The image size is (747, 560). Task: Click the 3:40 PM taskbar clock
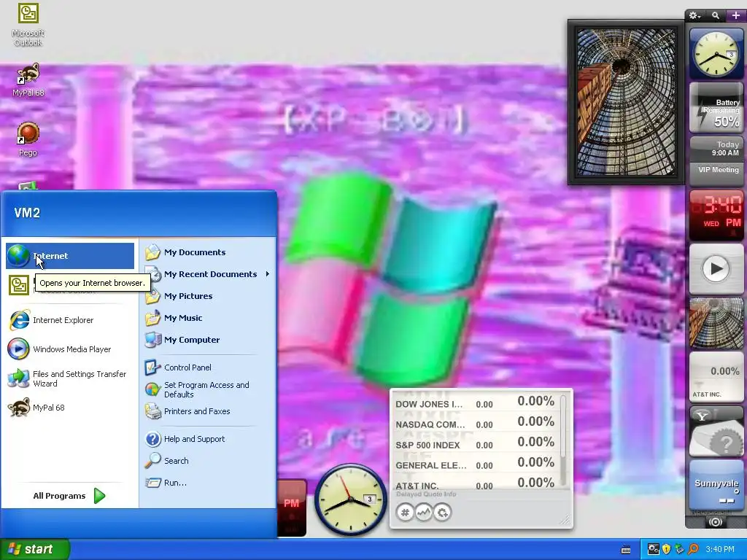[x=720, y=550]
